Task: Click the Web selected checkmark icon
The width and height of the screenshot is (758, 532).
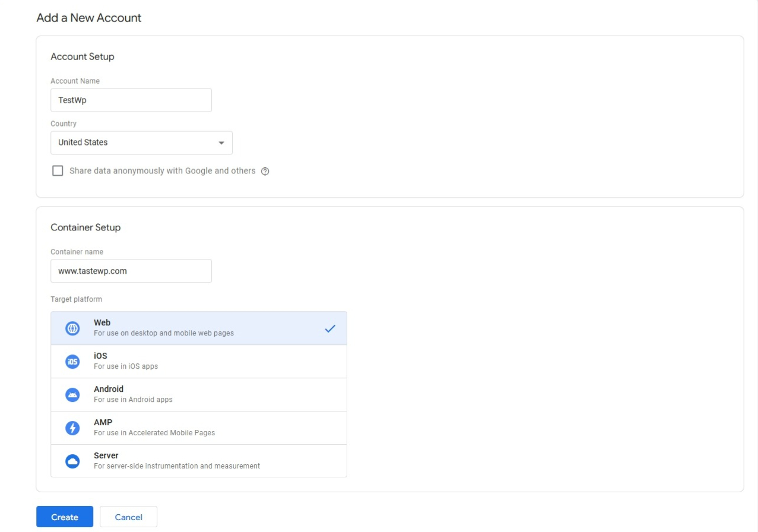Action: [330, 328]
